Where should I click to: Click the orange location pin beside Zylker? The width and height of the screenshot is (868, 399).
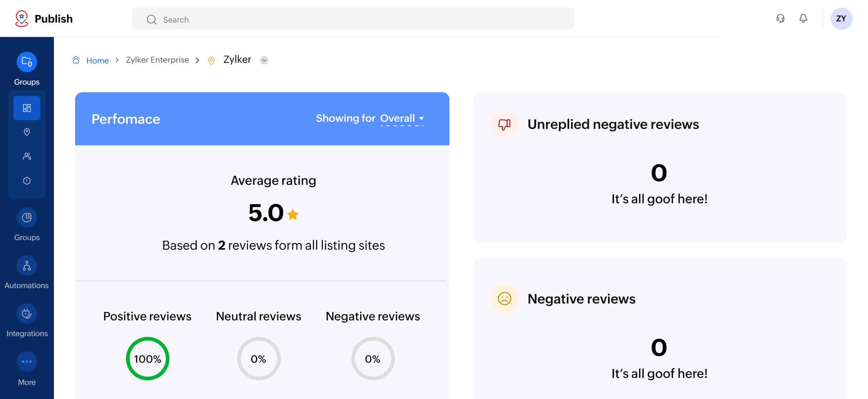211,60
